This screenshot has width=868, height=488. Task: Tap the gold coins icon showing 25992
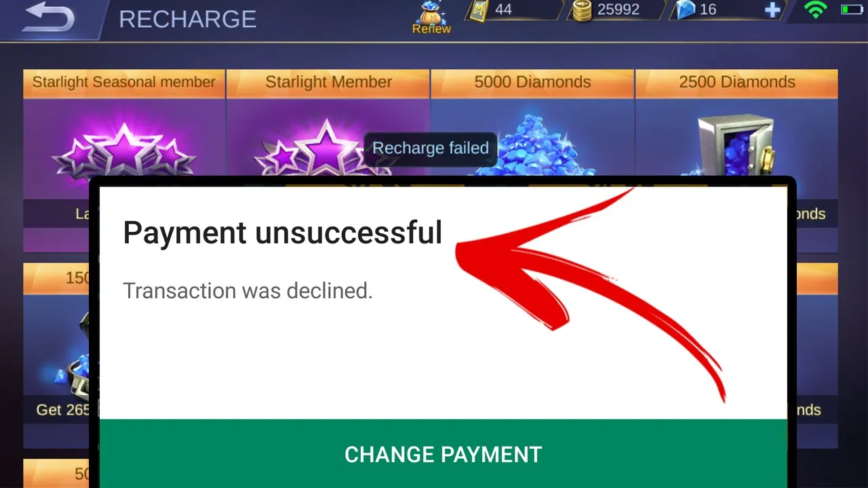point(582,10)
